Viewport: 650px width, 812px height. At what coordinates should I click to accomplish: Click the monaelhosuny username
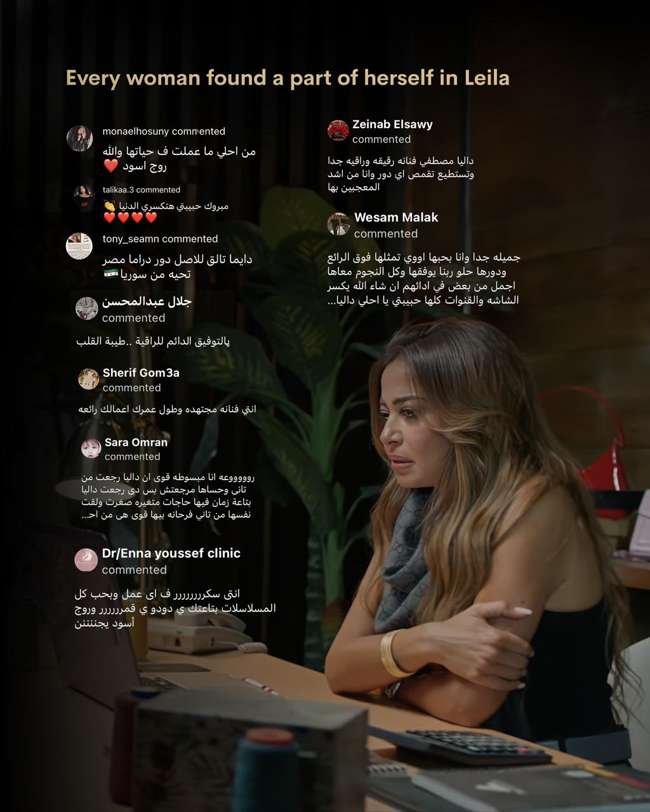pos(136,131)
